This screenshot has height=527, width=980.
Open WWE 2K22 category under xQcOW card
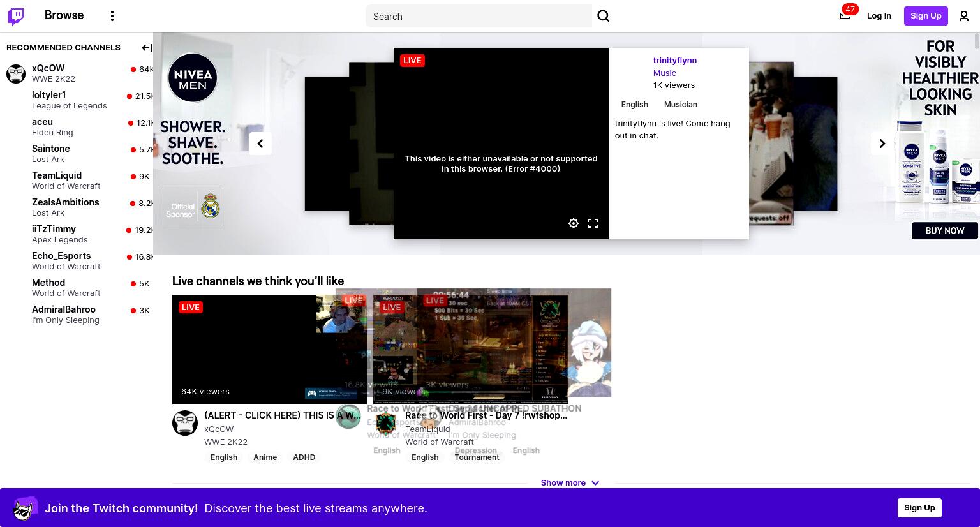(x=226, y=442)
